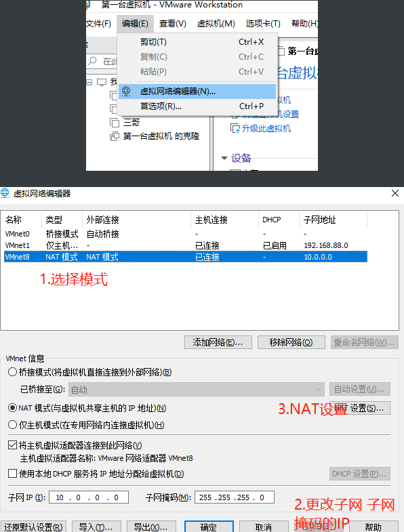This screenshot has height=532, width=404.
Task: Click the 取消 button
Action: click(264, 527)
